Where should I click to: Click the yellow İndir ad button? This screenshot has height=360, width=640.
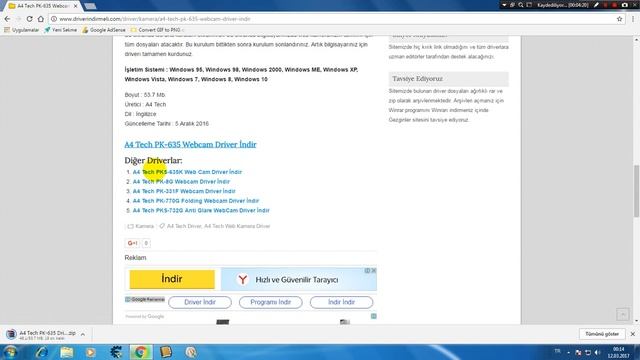click(172, 279)
